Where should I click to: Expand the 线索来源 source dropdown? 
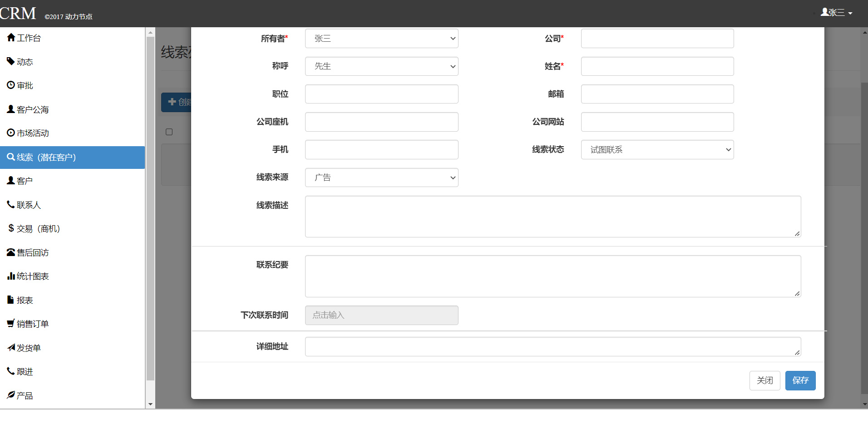coord(381,177)
